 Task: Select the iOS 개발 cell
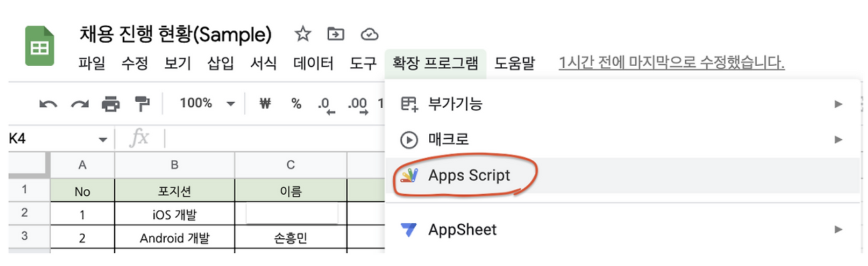coord(174,214)
